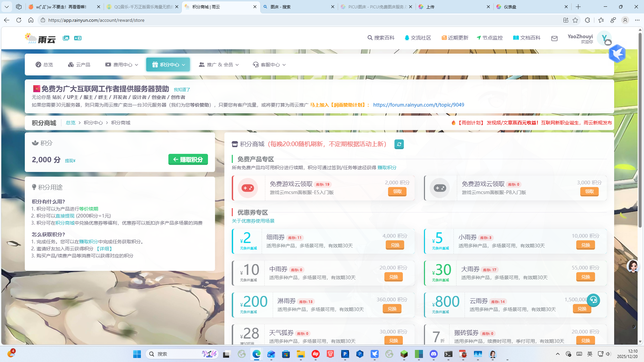Click the customer service headset floating icon
The width and height of the screenshot is (644, 362).
pyautogui.click(x=593, y=300)
